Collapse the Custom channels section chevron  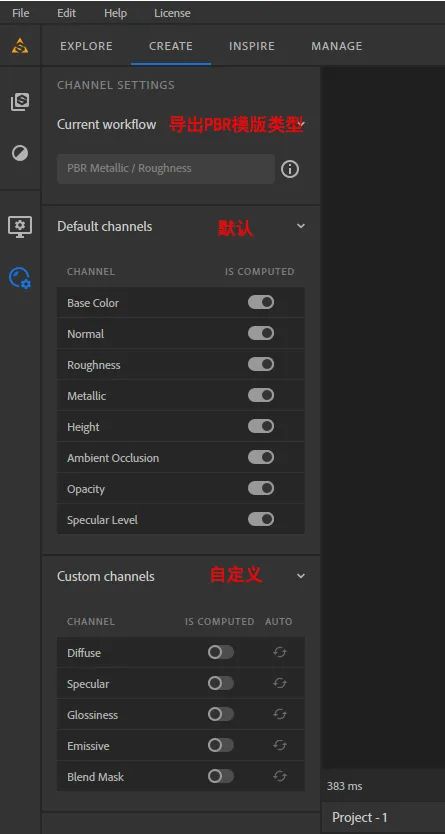tap(301, 576)
